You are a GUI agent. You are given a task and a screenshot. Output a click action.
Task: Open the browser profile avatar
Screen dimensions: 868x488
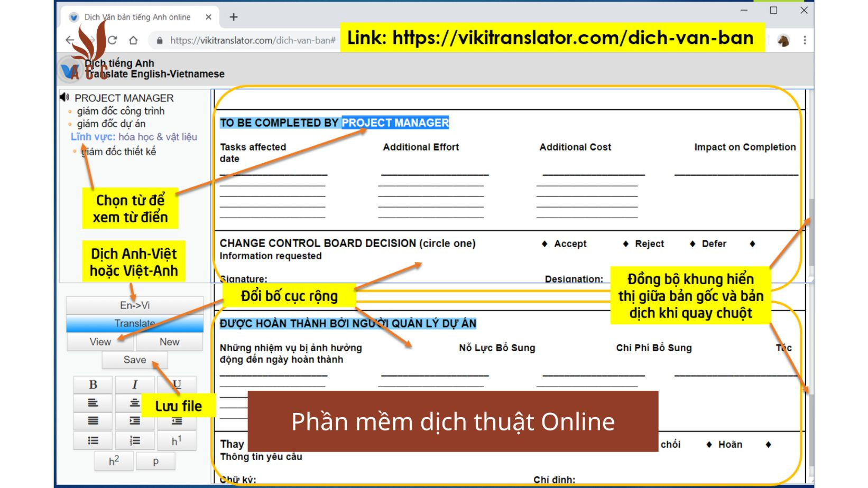[783, 40]
